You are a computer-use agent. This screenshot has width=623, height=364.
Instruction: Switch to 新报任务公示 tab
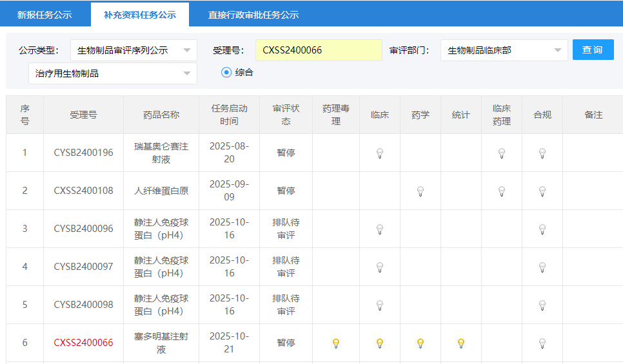(x=44, y=15)
